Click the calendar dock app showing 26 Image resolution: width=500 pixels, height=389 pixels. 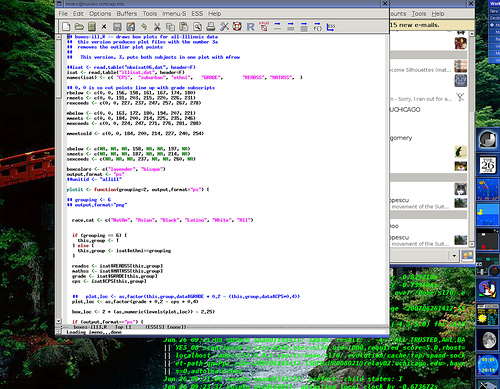pos(487,165)
